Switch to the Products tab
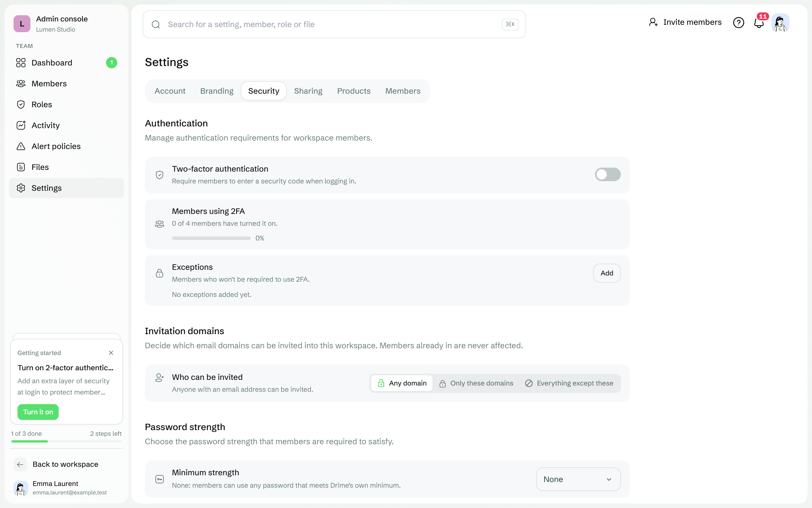Image resolution: width=812 pixels, height=508 pixels. pyautogui.click(x=354, y=91)
